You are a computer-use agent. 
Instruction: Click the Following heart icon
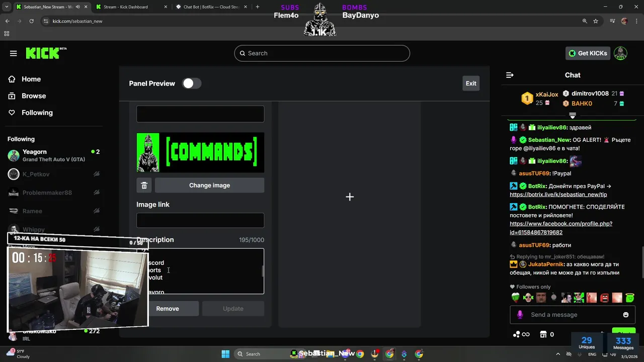[x=12, y=113]
